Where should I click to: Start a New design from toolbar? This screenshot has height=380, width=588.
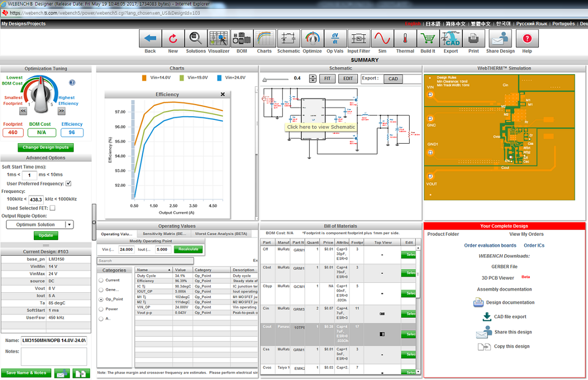tap(173, 38)
